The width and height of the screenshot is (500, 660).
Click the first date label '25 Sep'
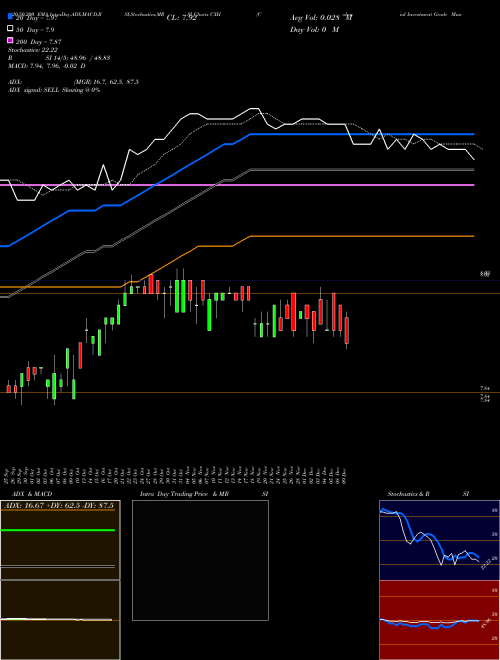tap(8, 474)
